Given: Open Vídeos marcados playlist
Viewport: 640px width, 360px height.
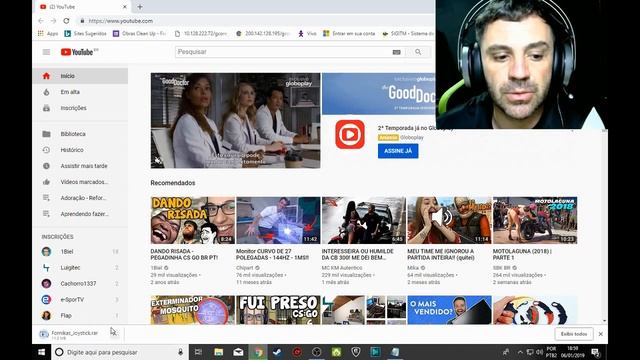Looking at the screenshot, I should coord(80,182).
